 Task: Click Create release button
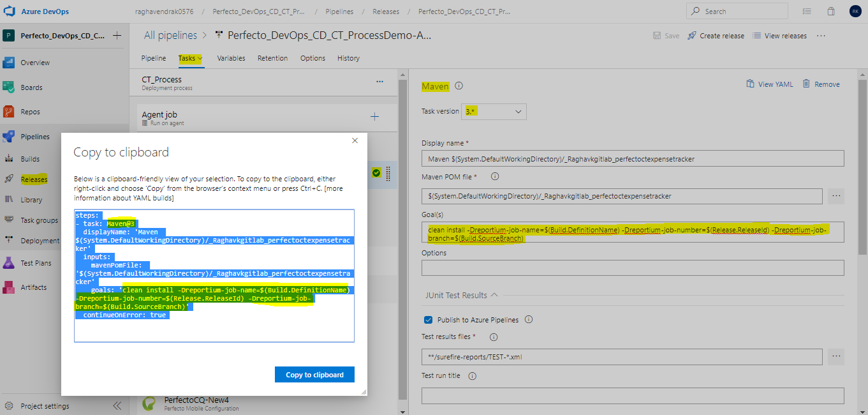click(716, 36)
